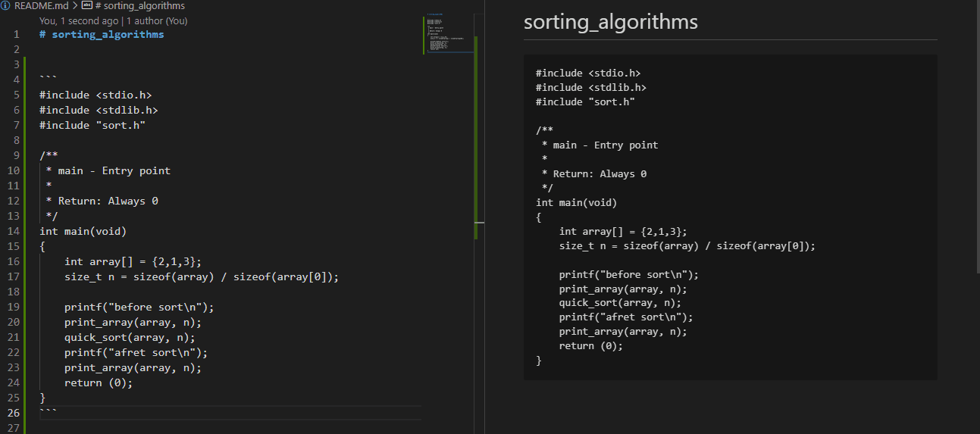Click '#include "sort.h"' in the editor
Screen dimensions: 980x434
click(92, 125)
